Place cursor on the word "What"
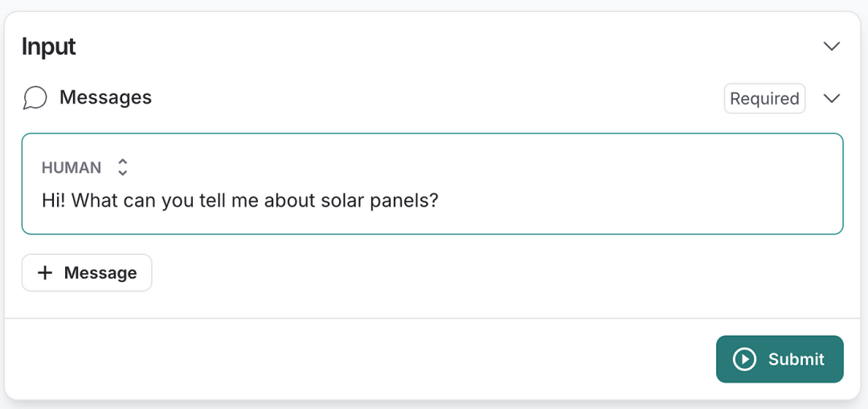Screen dimensions: 868x409 point(95,200)
